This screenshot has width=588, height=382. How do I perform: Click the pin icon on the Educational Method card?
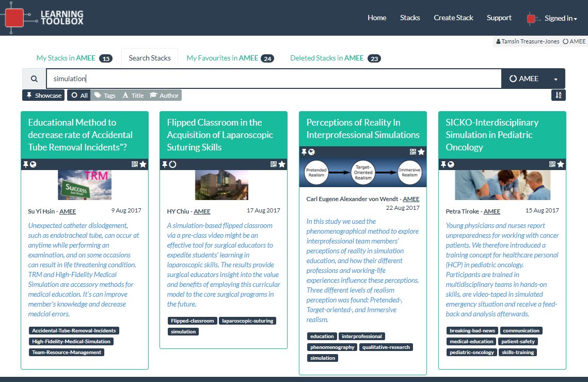tap(26, 164)
